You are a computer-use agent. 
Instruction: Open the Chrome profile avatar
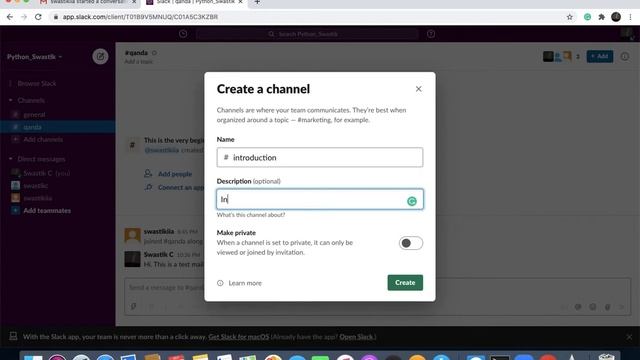point(616,17)
